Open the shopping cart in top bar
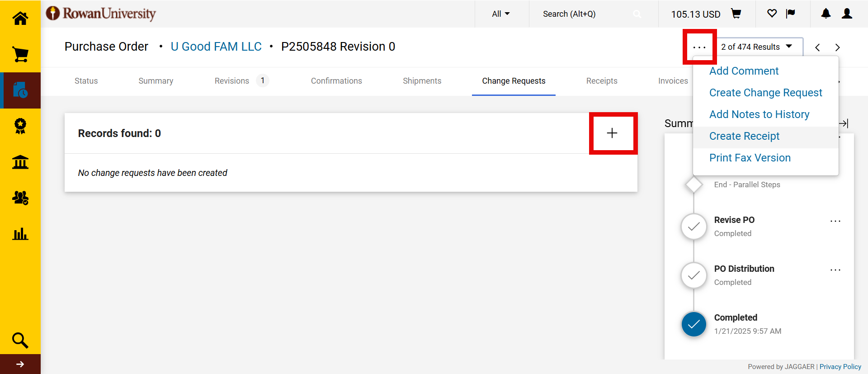The width and height of the screenshot is (868, 374). [736, 14]
